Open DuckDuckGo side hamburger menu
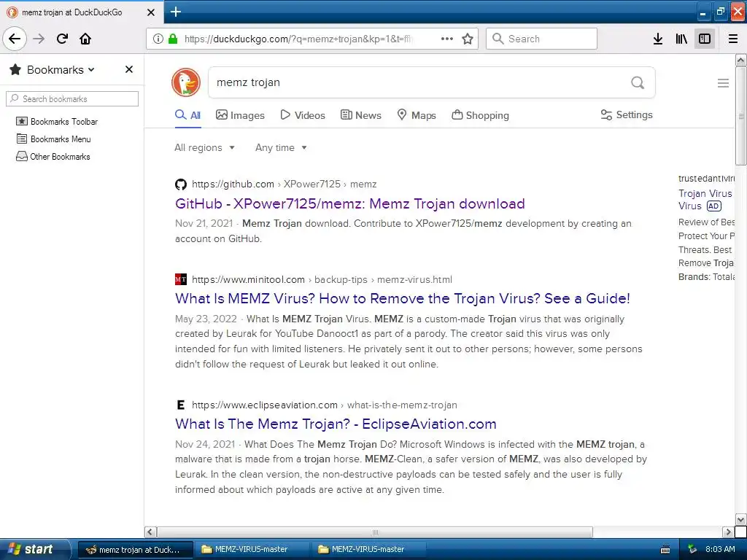747x560 pixels. point(723,83)
